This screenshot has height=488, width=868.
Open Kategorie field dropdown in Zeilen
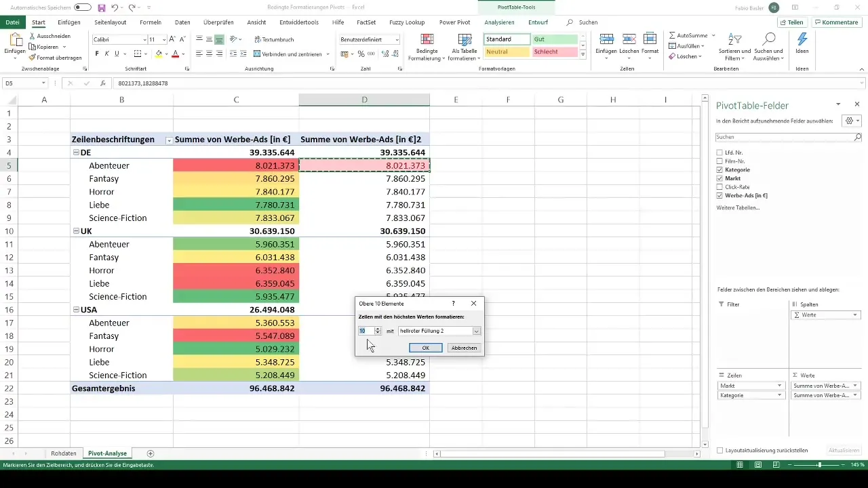[x=781, y=394]
